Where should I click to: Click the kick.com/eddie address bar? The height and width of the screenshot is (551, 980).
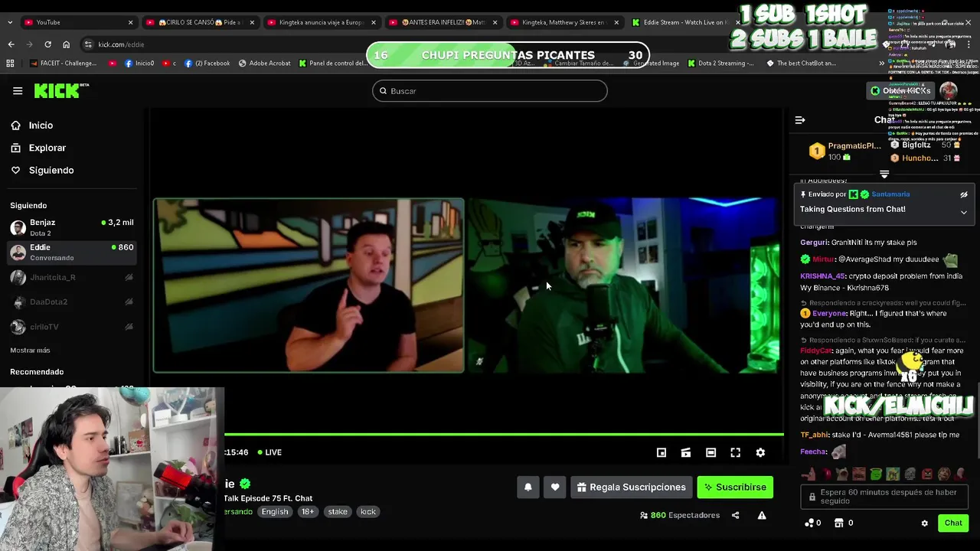[121, 44]
